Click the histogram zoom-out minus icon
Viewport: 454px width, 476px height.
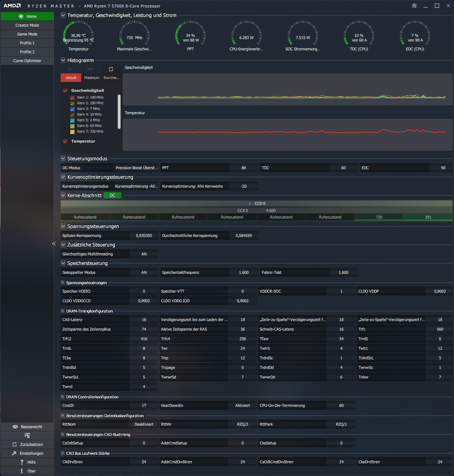coord(90,69)
